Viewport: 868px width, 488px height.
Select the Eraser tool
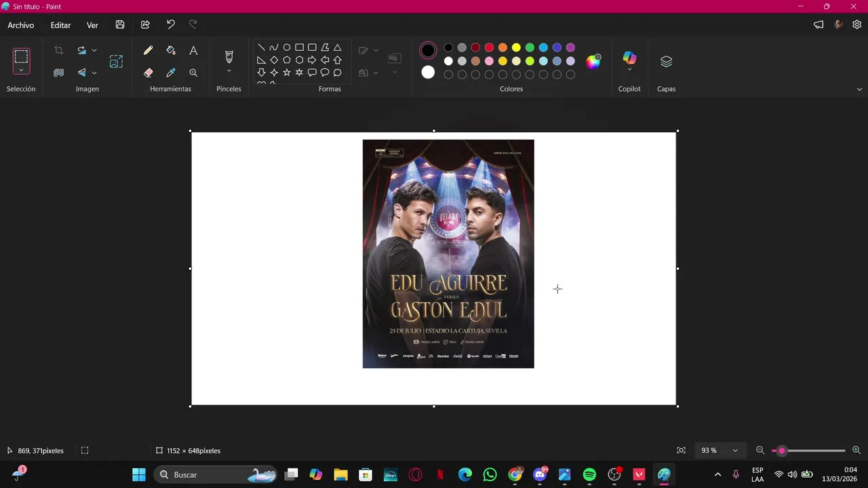coord(148,73)
